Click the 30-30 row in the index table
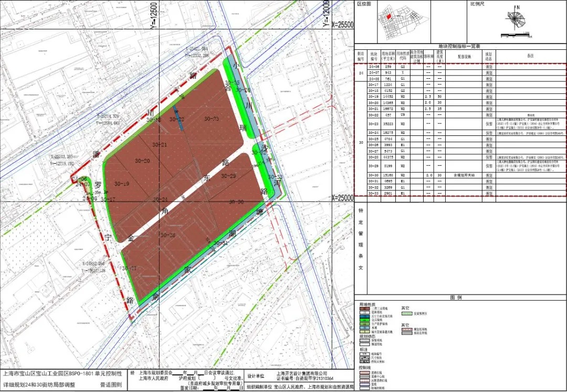The image size is (567, 392). click(x=460, y=175)
